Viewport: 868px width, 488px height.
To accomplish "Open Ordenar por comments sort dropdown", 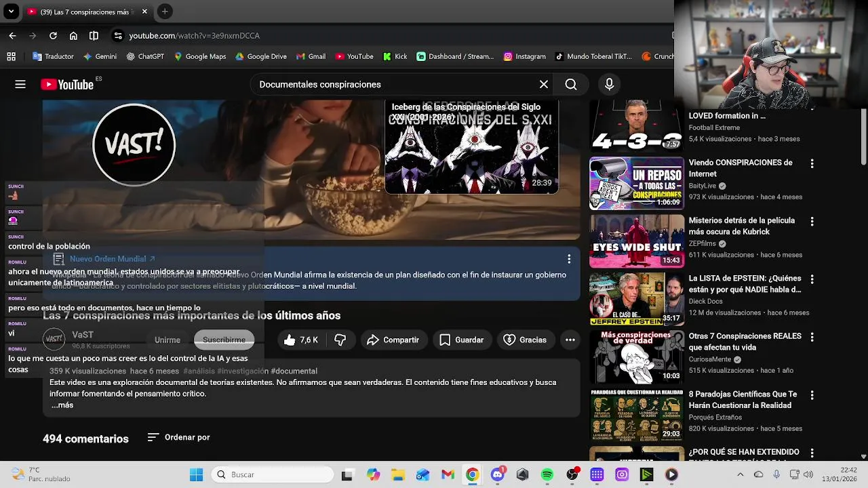I will [179, 438].
